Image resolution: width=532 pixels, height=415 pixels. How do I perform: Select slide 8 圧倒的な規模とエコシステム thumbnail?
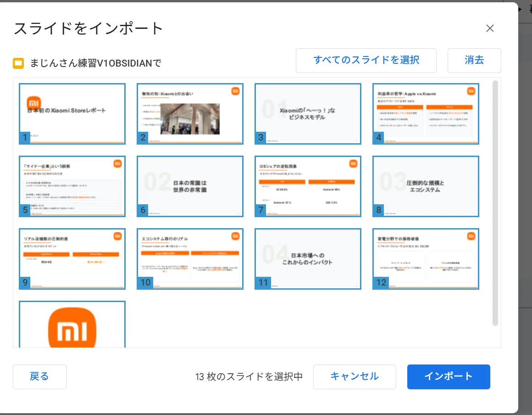(x=426, y=186)
